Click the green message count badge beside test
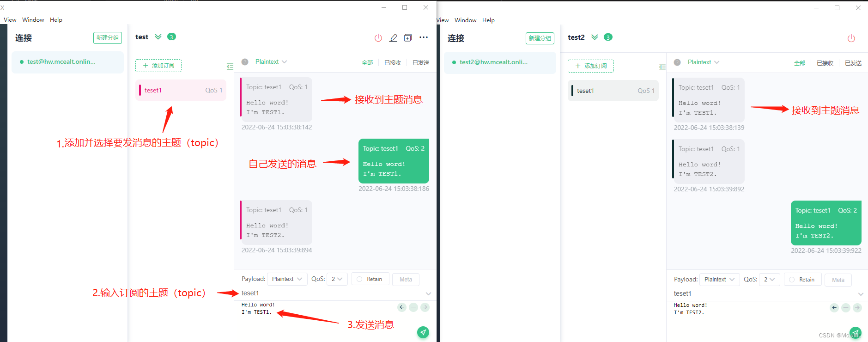The width and height of the screenshot is (868, 342). [x=171, y=37]
